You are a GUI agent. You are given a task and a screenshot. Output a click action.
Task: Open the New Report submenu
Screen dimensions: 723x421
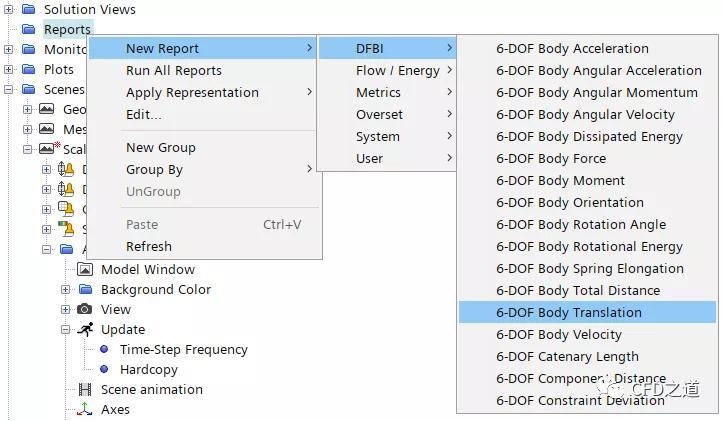pyautogui.click(x=203, y=48)
